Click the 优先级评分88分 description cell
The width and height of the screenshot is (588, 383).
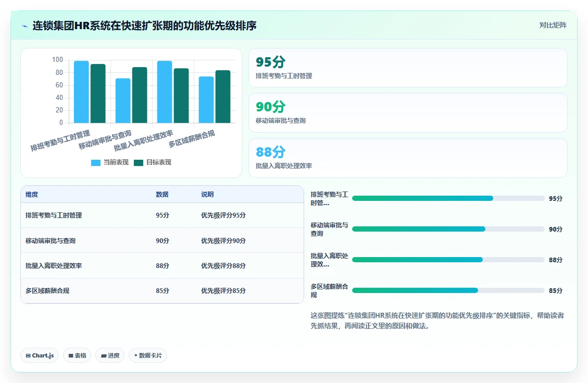(223, 266)
